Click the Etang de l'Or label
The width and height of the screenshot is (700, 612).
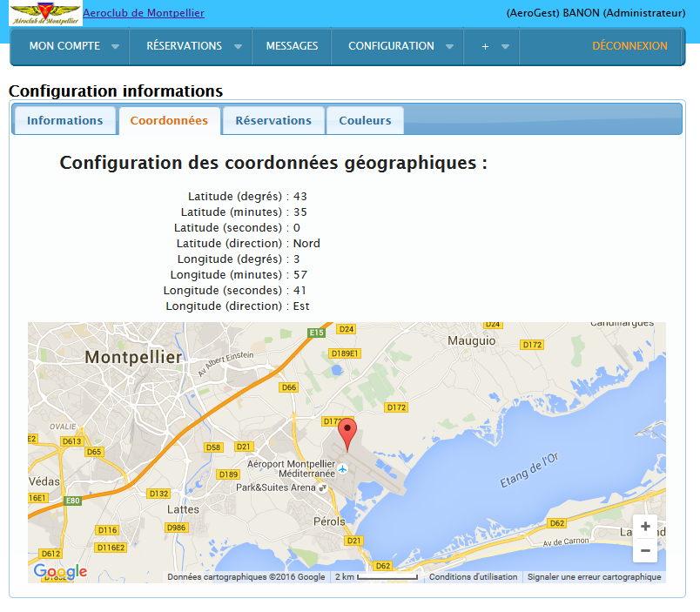(x=529, y=470)
